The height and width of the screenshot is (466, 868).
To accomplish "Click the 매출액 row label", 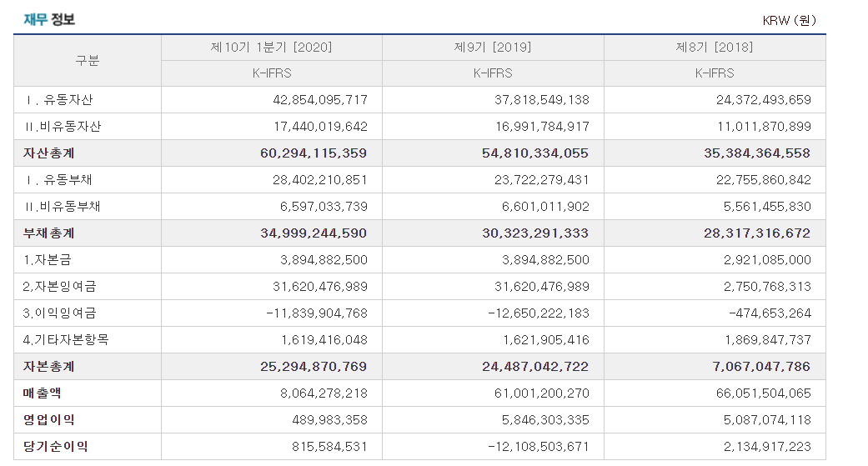I will point(42,393).
